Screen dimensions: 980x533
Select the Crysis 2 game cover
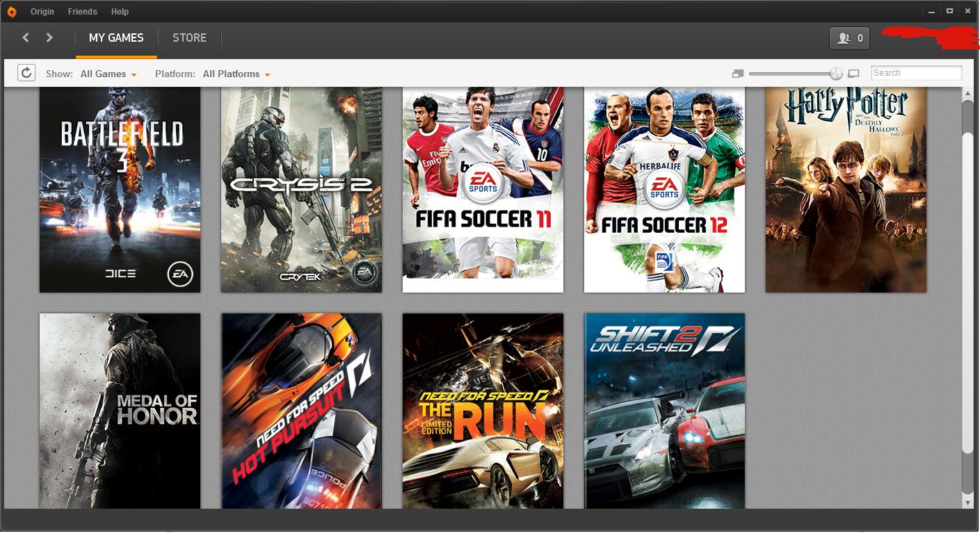(x=301, y=190)
